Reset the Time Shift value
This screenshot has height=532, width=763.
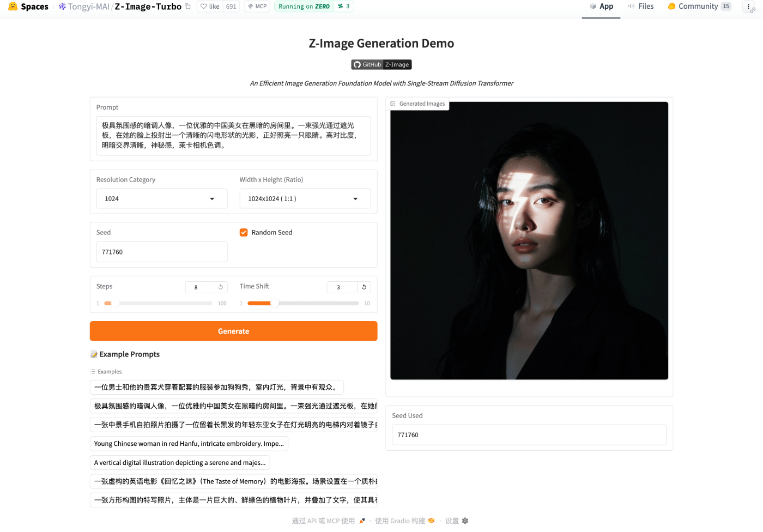(x=364, y=287)
